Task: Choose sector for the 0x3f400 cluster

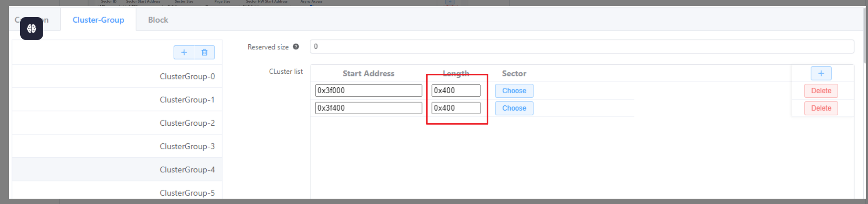Action: [514, 108]
